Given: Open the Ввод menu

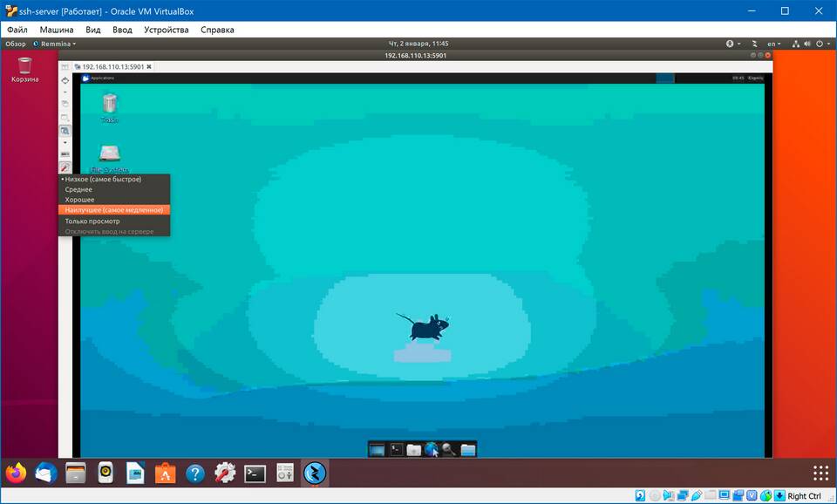Looking at the screenshot, I should coord(122,30).
